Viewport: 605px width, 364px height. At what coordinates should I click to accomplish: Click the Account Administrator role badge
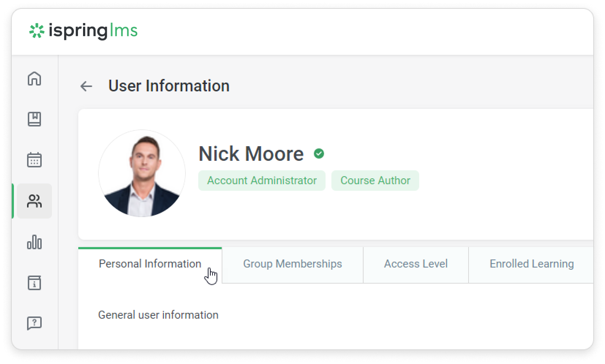pyautogui.click(x=262, y=181)
